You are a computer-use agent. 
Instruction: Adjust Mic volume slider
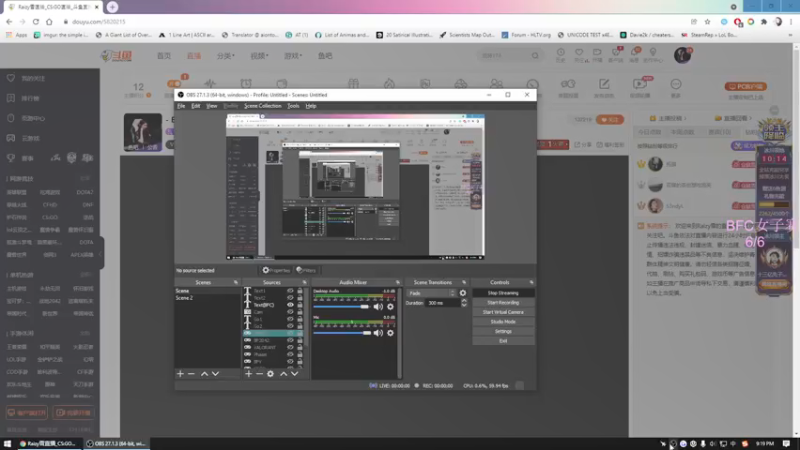pos(342,333)
